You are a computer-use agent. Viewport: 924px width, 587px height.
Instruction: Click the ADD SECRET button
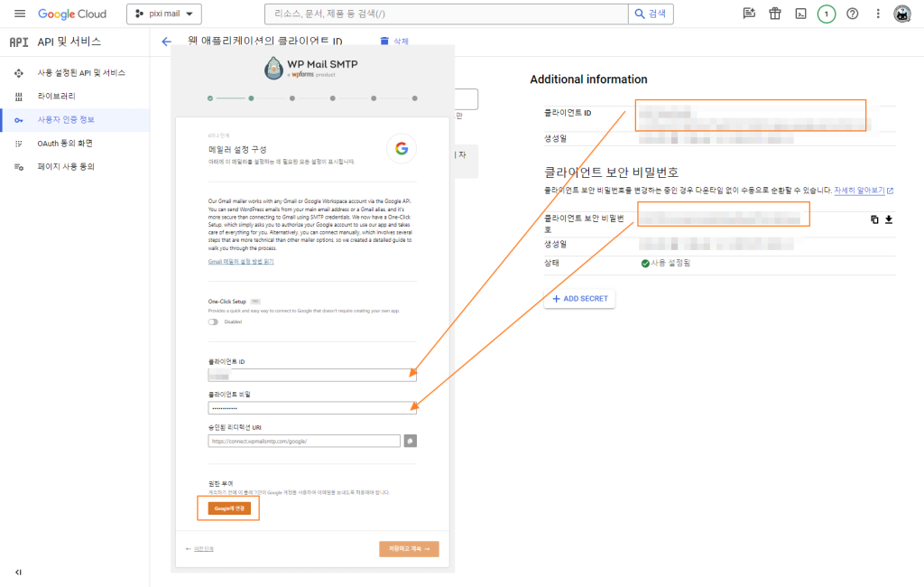[x=579, y=298]
